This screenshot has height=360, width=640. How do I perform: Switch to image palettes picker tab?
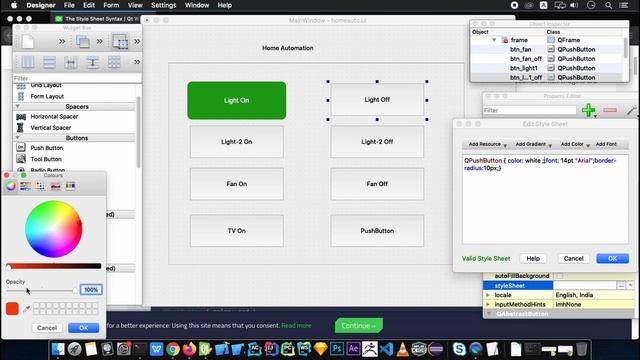56,186
